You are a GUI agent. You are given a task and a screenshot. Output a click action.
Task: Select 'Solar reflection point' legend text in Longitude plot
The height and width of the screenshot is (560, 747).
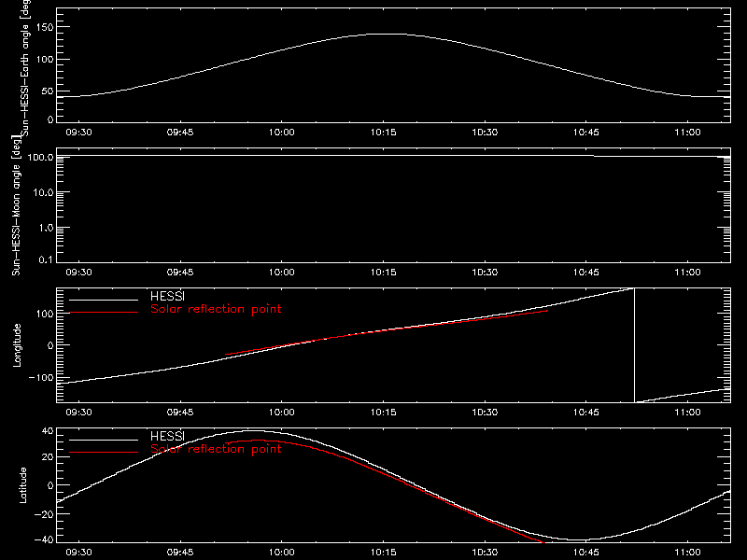(x=216, y=309)
